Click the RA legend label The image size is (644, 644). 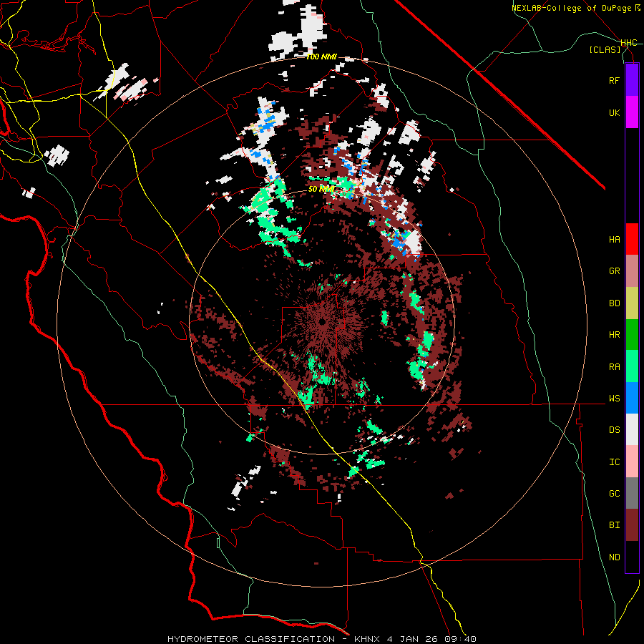614,367
